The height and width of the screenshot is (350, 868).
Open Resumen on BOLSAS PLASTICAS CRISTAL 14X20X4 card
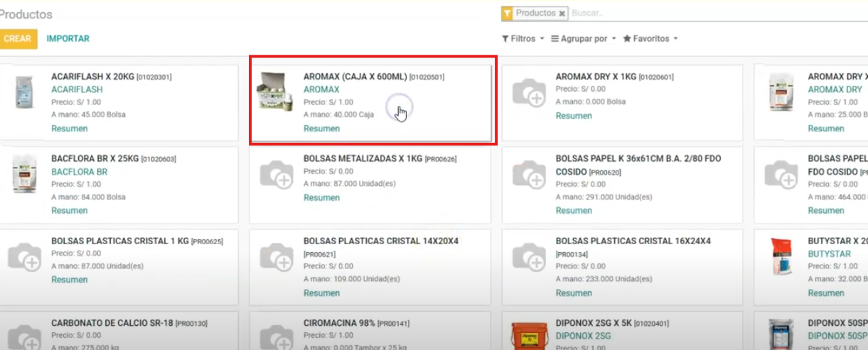[x=321, y=292]
